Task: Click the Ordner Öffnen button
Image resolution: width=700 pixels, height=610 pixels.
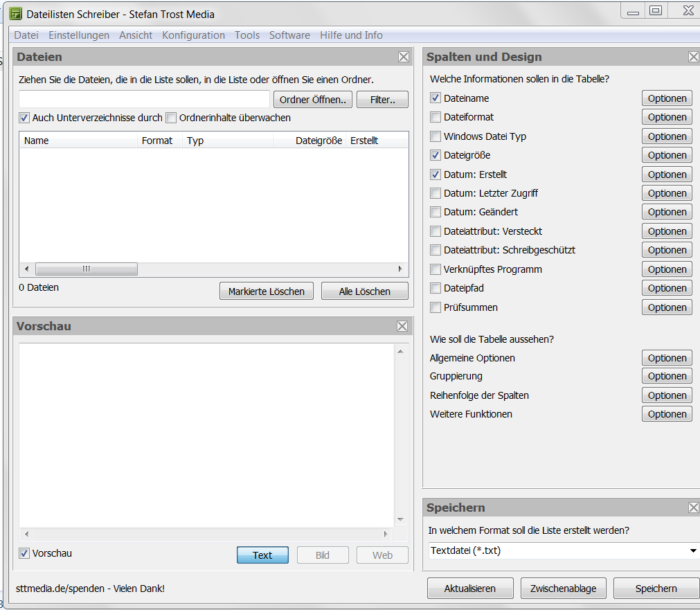Action: pos(313,100)
